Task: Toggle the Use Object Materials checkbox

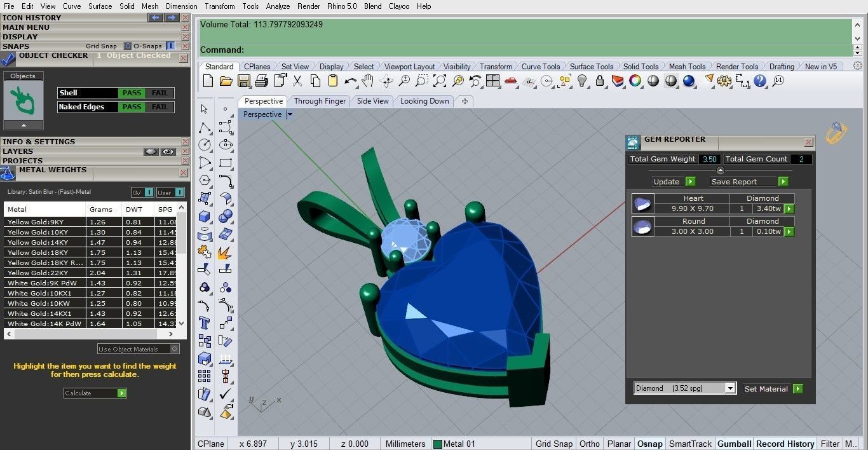Action: [x=175, y=349]
